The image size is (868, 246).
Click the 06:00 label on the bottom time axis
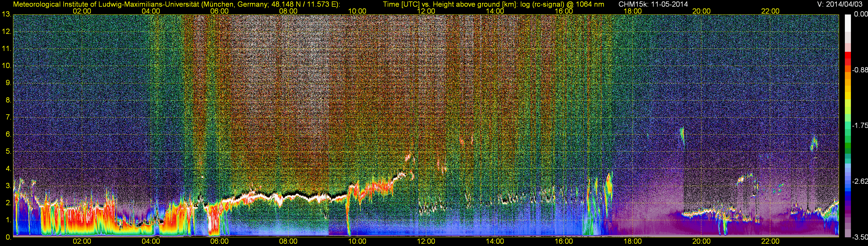[x=219, y=242]
